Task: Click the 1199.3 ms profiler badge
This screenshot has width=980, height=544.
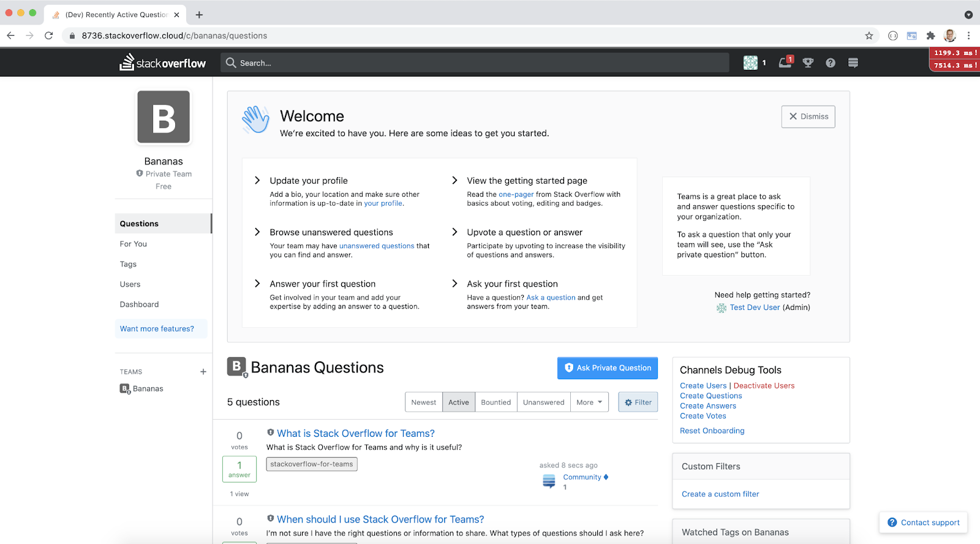Action: point(954,53)
